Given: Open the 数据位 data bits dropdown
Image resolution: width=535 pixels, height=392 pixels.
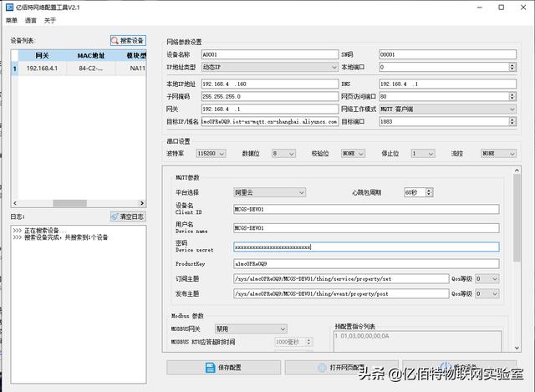Looking at the screenshot, I should 283,154.
